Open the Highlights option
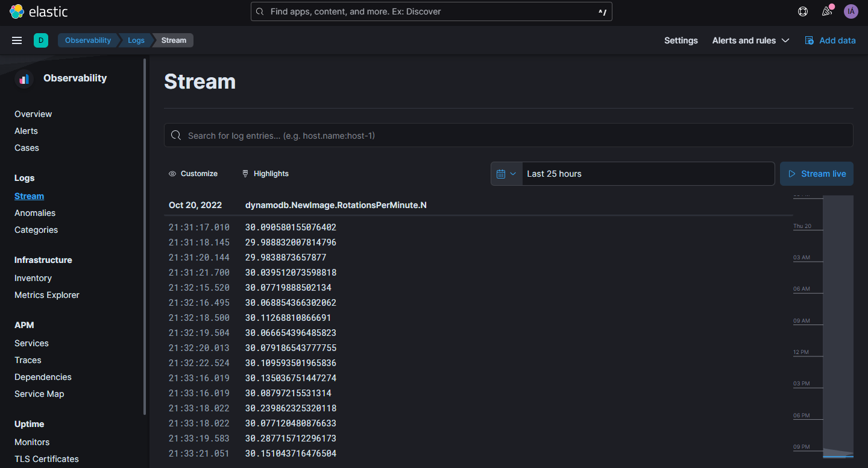 click(x=265, y=174)
